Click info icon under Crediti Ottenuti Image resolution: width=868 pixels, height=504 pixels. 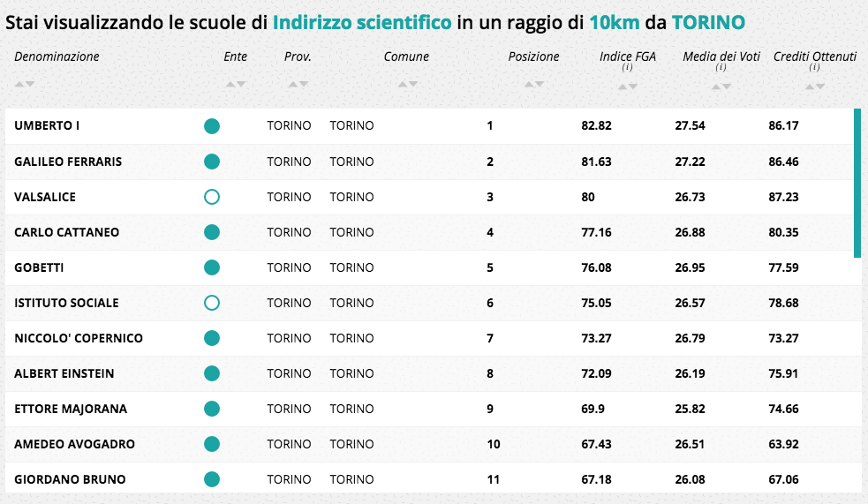pos(814,68)
